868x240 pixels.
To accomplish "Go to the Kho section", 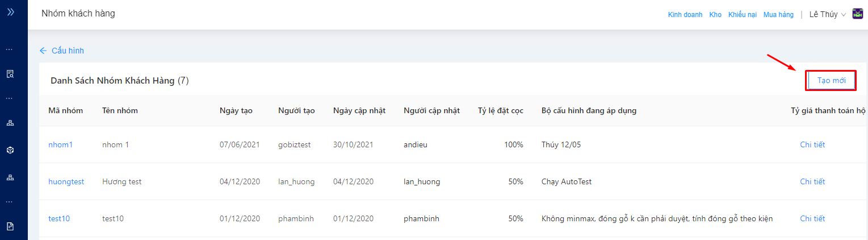I will [x=715, y=15].
